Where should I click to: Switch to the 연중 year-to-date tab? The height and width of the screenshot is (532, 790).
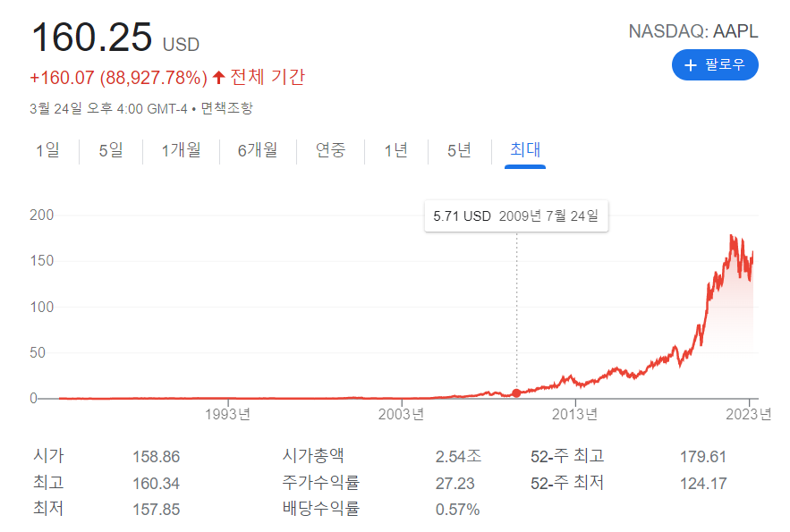click(x=330, y=150)
